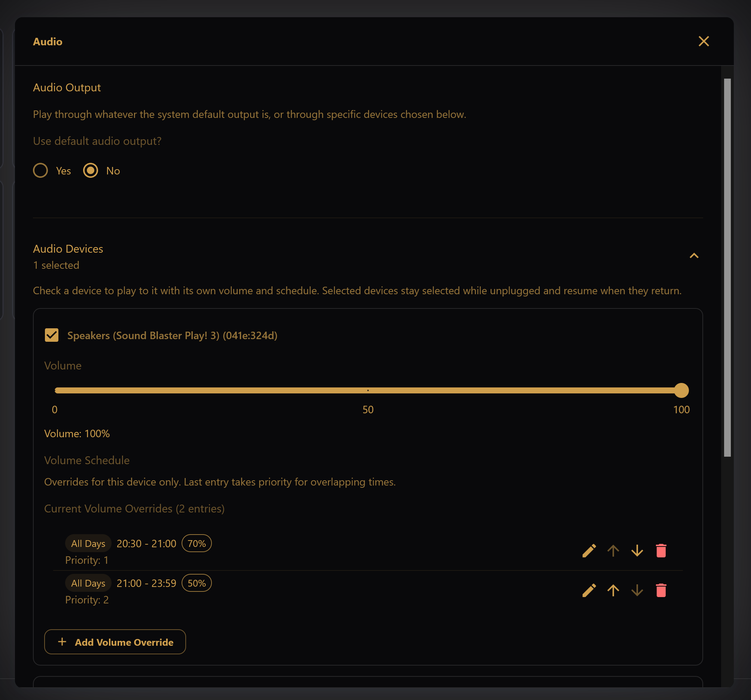Viewport: 751px width, 700px height.
Task: Uncheck the Sound Blaster Play! 3 speakers
Action: tap(52, 335)
